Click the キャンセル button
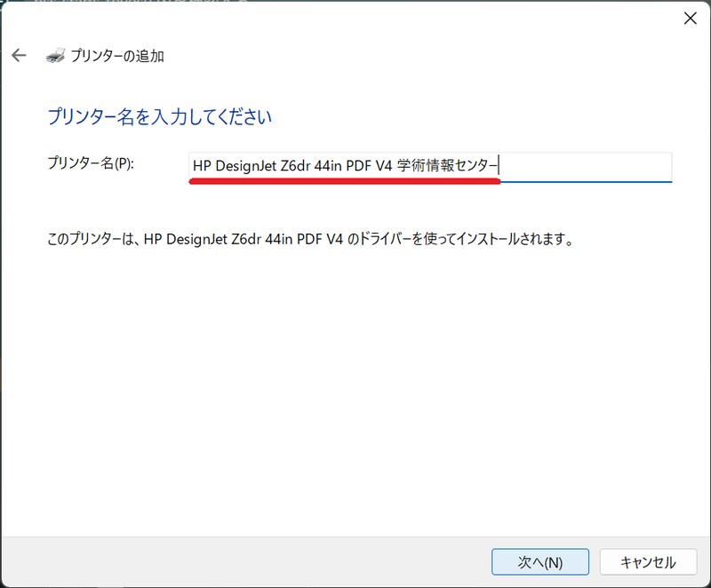This screenshot has width=711, height=588. (x=648, y=561)
